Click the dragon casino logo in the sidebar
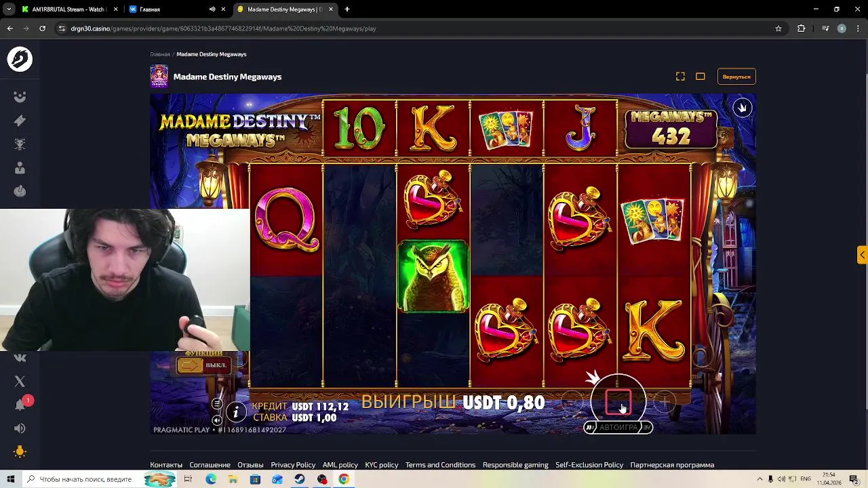 tap(20, 59)
